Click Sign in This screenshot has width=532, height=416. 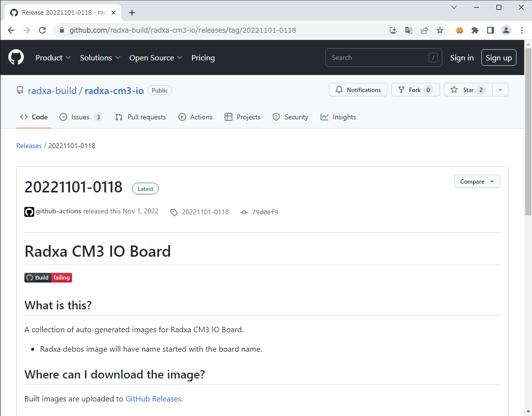(x=462, y=57)
